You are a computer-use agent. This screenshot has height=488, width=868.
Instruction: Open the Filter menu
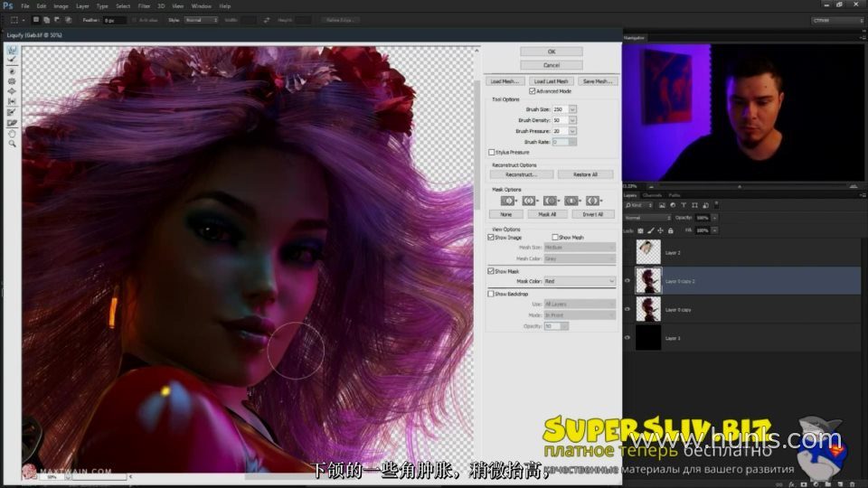[x=144, y=6]
